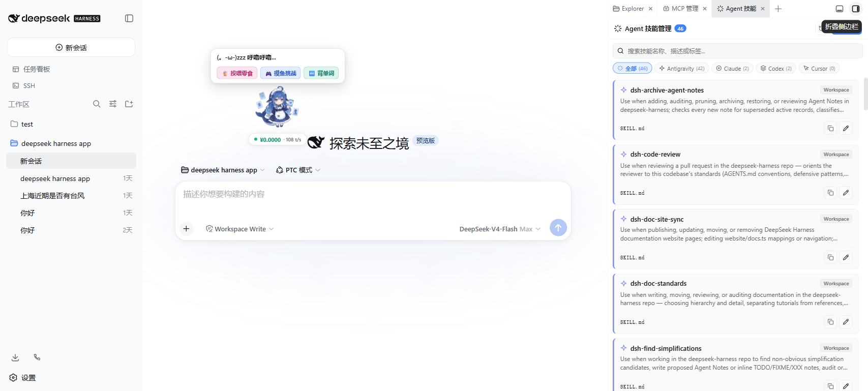
Task: Open the dsh-doc-standards skill card
Action: coord(736,304)
